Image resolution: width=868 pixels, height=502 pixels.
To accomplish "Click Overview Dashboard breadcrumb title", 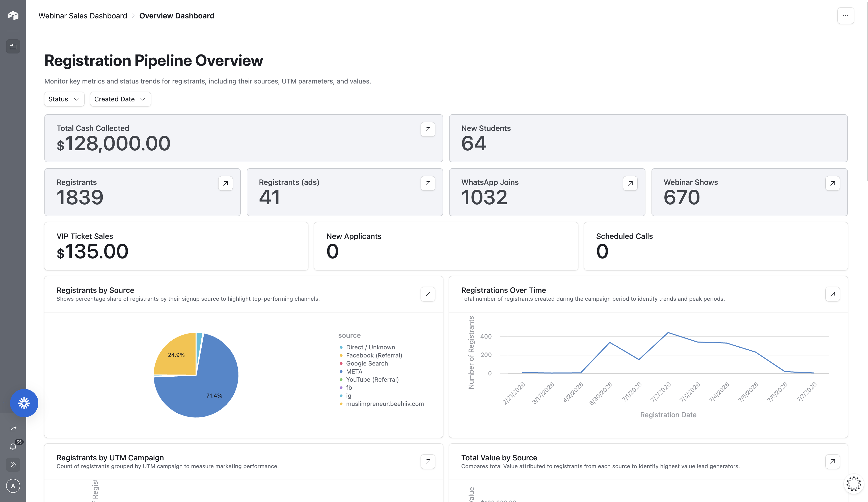I will (177, 16).
